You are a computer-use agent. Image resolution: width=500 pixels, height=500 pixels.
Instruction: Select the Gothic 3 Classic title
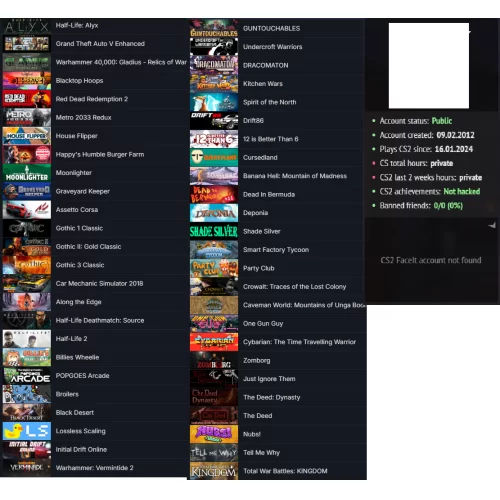pyautogui.click(x=80, y=265)
